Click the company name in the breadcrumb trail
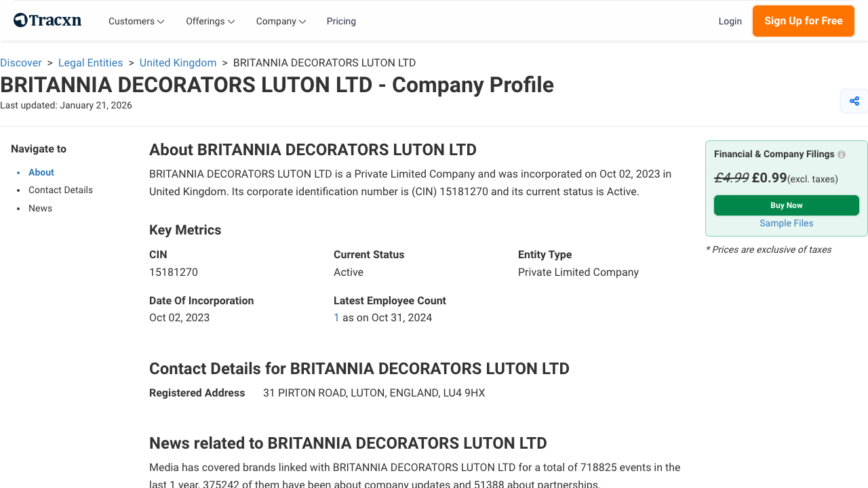This screenshot has width=868, height=488. (324, 62)
